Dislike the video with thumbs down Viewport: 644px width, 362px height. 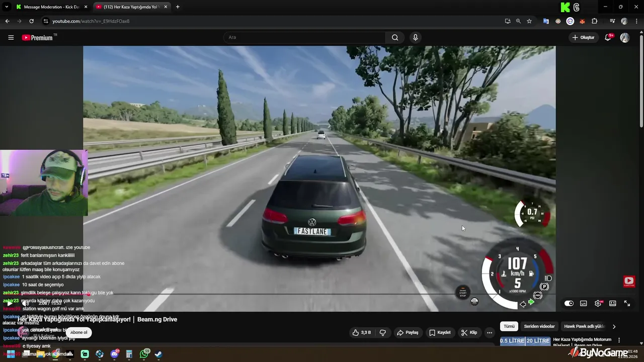click(383, 332)
